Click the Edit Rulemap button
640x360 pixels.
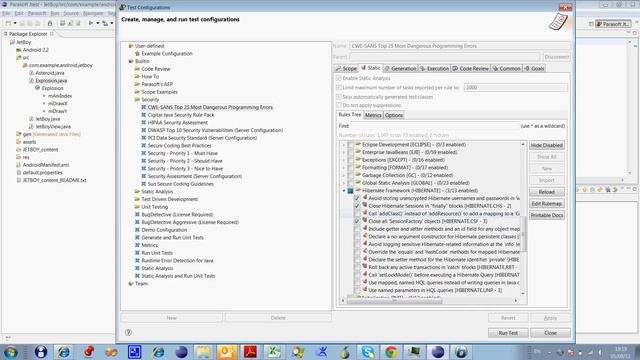(547, 203)
